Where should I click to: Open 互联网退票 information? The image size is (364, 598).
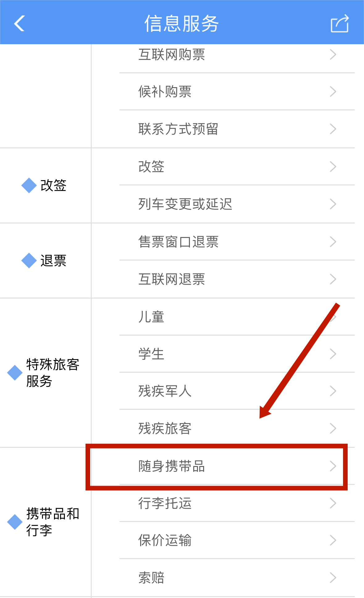click(237, 279)
